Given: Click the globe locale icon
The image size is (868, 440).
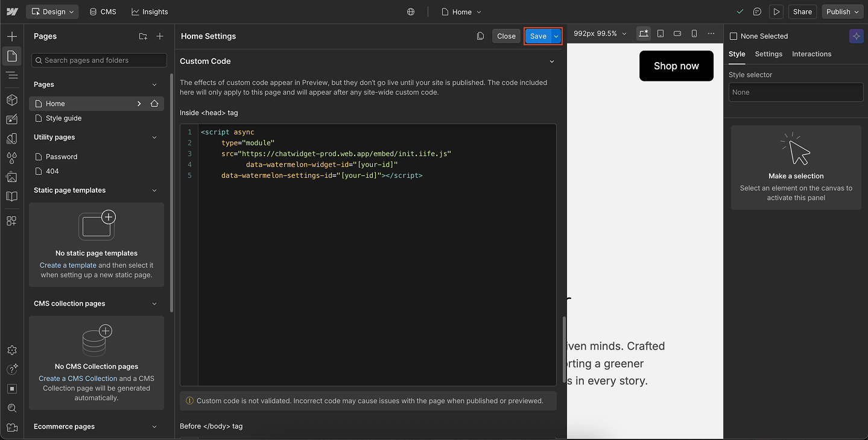Looking at the screenshot, I should tap(411, 11).
